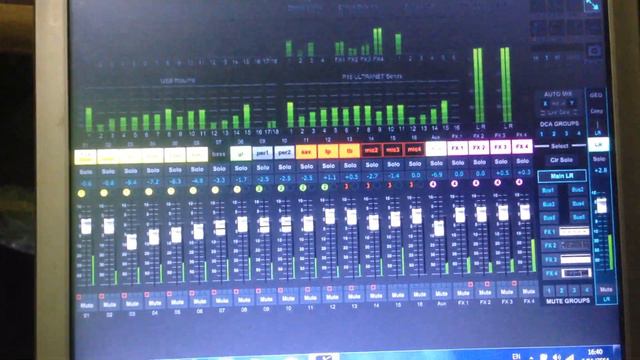Click FX 4 return fader handle
Image resolution: width=640 pixels, height=360 pixels.
pyautogui.click(x=525, y=212)
